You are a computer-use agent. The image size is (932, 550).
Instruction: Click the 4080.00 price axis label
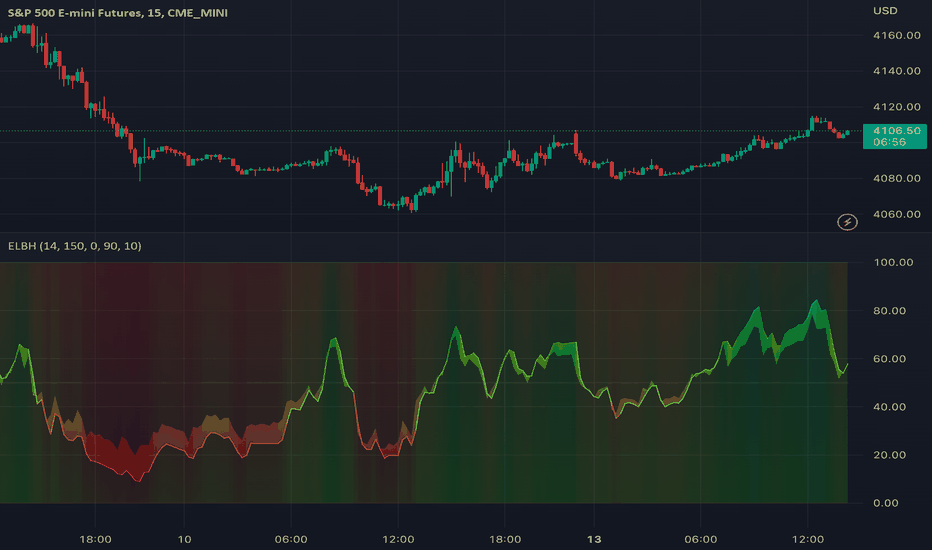click(896, 178)
